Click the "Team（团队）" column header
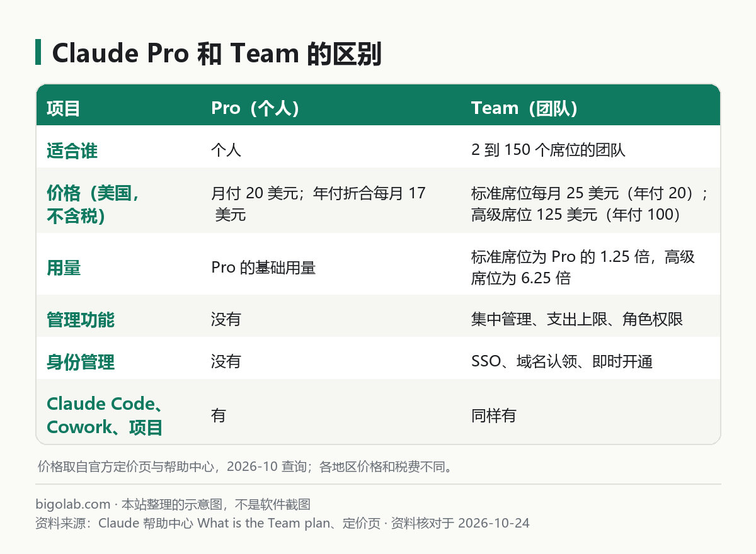The width and height of the screenshot is (756, 554). (x=525, y=108)
